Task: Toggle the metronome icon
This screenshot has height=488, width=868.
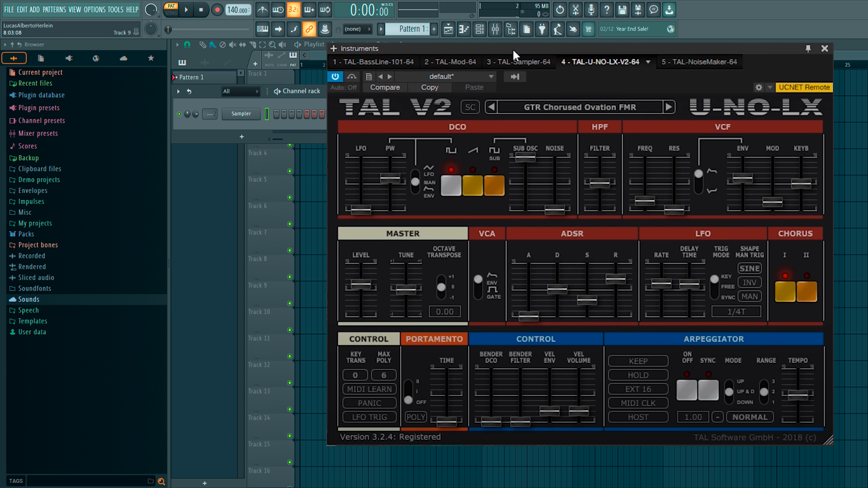Action: coord(262,10)
